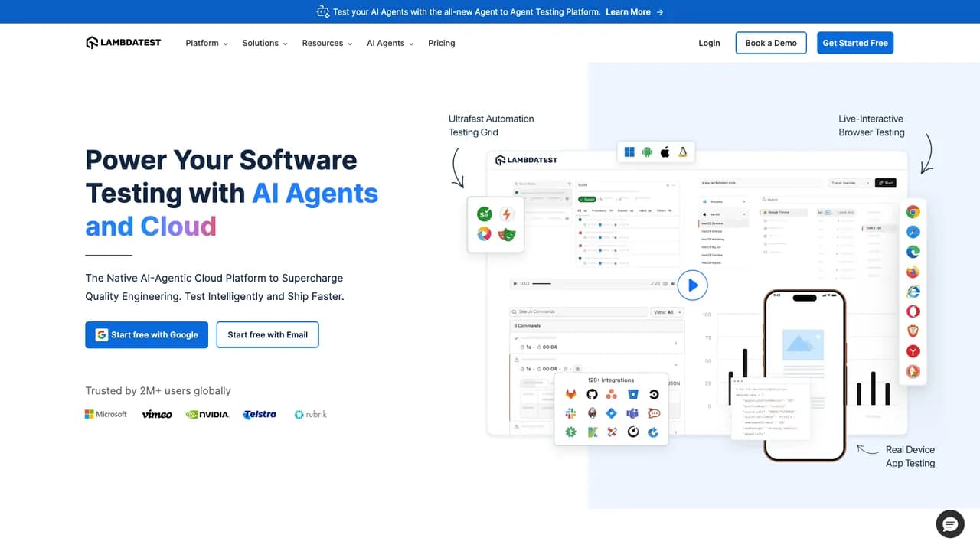Click the Telstra logo under Trusted by
The width and height of the screenshot is (980, 551).
pyautogui.click(x=260, y=414)
